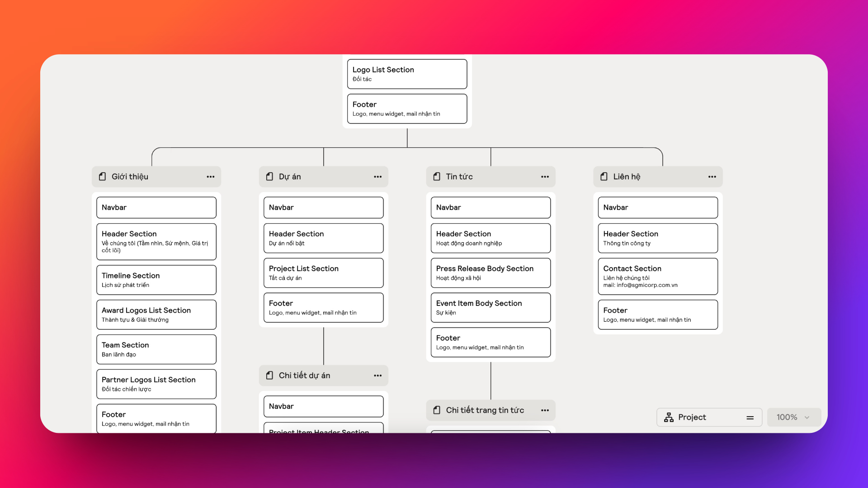Open the three-dot menu on Liên hệ
868x488 pixels.
coord(712,177)
